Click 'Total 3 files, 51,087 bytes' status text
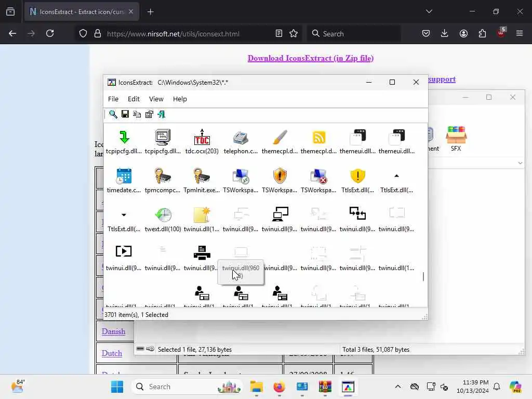 pyautogui.click(x=376, y=350)
